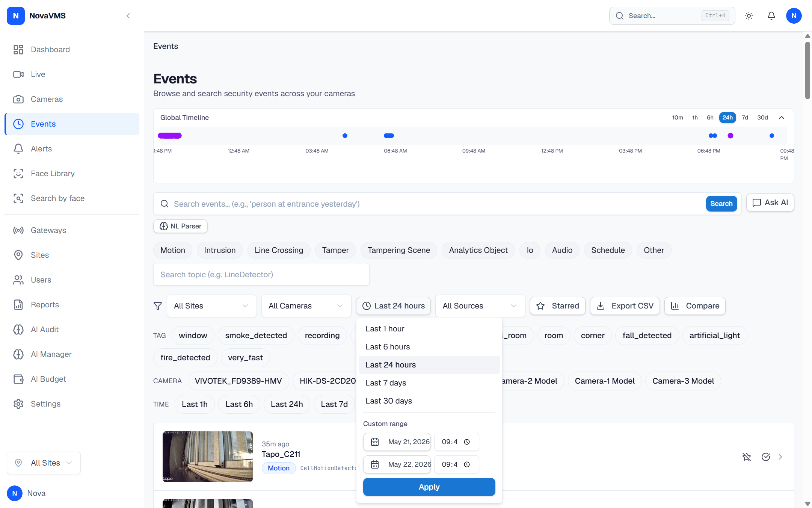The width and height of the screenshot is (812, 508).
Task: Toggle the Motion event type filter
Action: tap(173, 250)
